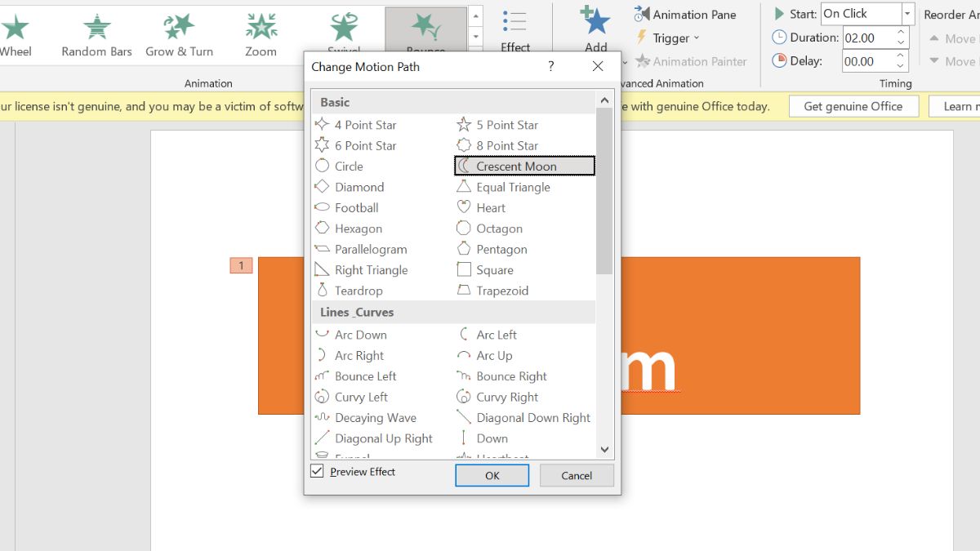Select animation marker 1 on slide

tap(241, 265)
